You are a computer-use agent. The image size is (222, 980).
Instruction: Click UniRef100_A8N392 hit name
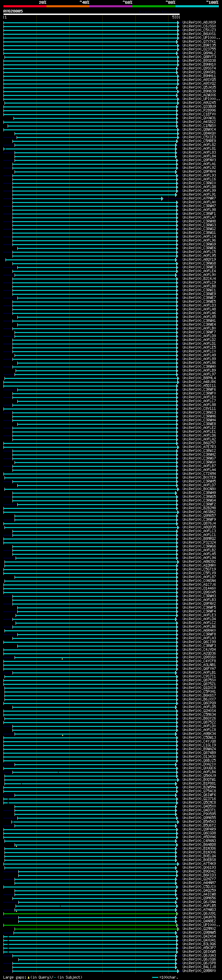[199, 561]
